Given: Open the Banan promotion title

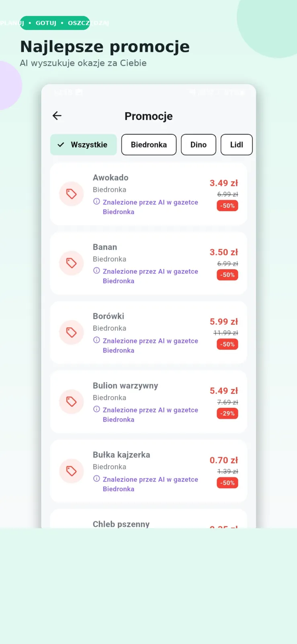Looking at the screenshot, I should 105,247.
